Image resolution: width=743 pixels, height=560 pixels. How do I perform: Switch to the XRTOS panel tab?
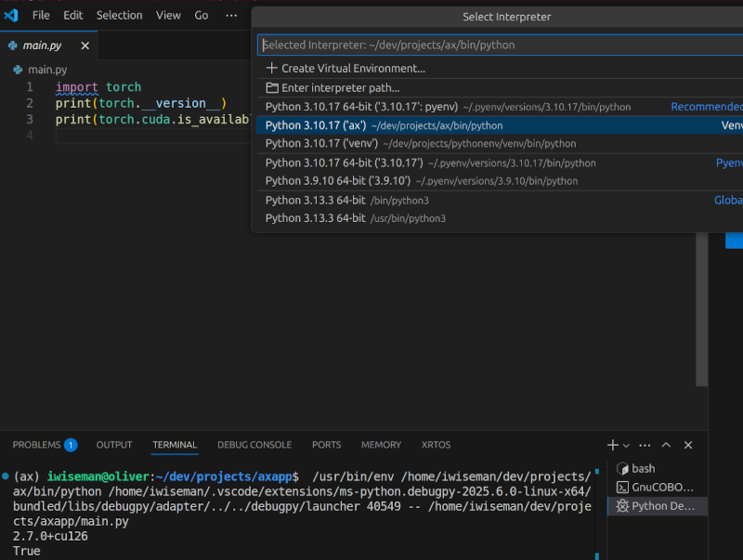pos(436,445)
